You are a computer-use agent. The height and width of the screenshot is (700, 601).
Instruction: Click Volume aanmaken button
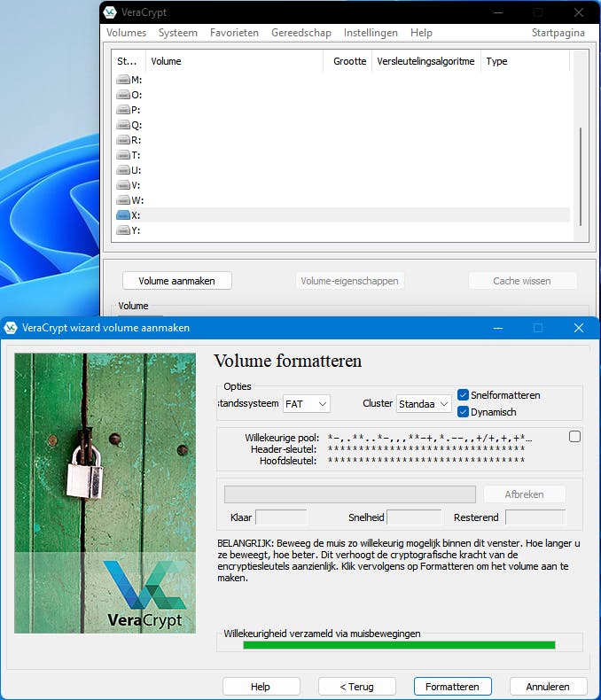pos(176,281)
